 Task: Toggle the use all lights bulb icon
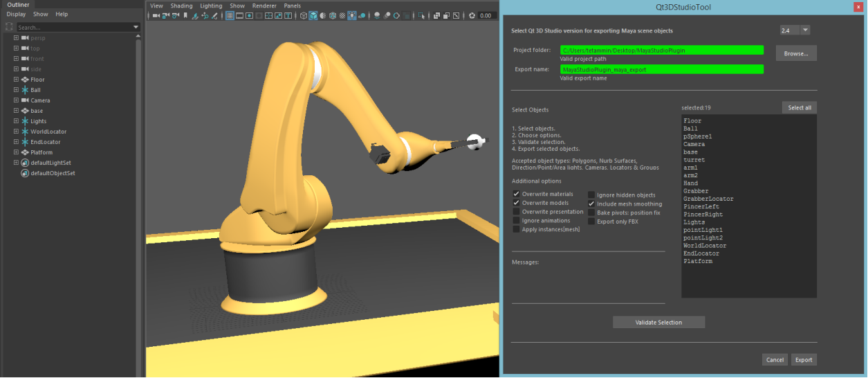click(352, 15)
